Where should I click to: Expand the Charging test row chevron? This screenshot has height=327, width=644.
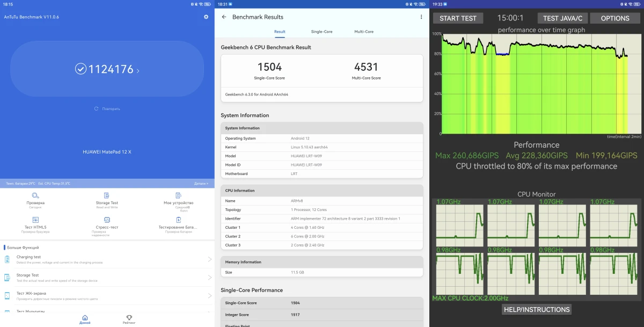[209, 259]
